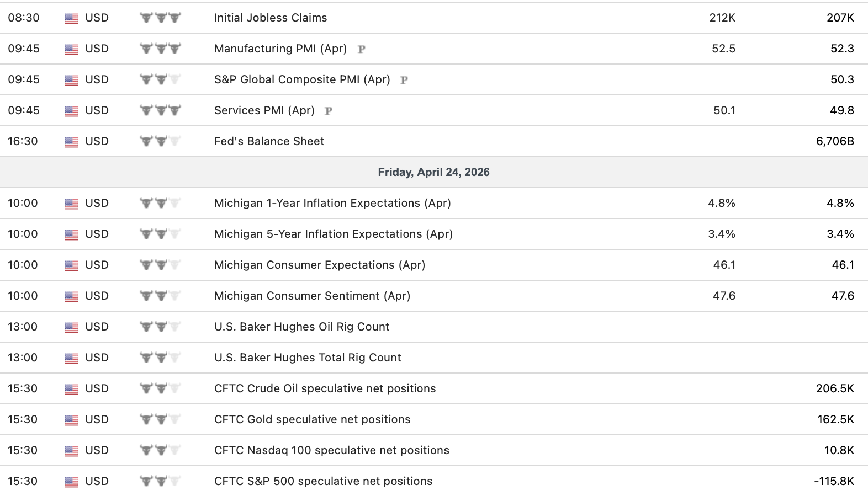Open CFTC Crude Oil speculative net positions
This screenshot has height=501, width=868.
325,388
